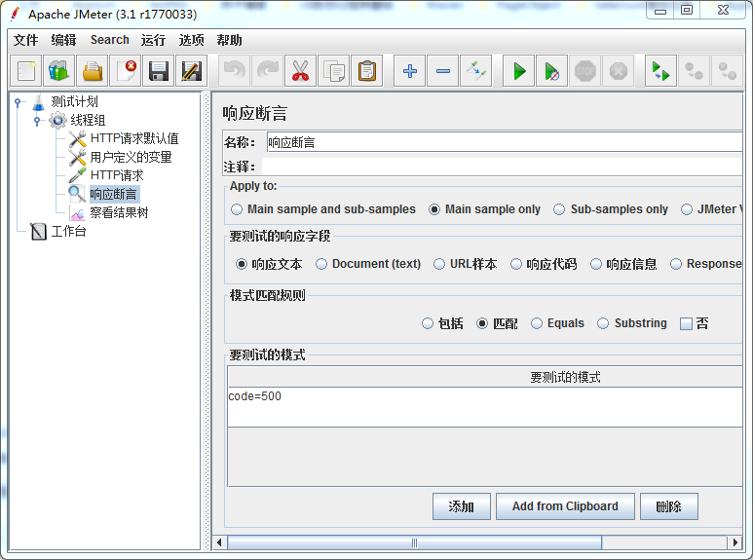
Task: Open the Search menu
Action: click(x=110, y=40)
